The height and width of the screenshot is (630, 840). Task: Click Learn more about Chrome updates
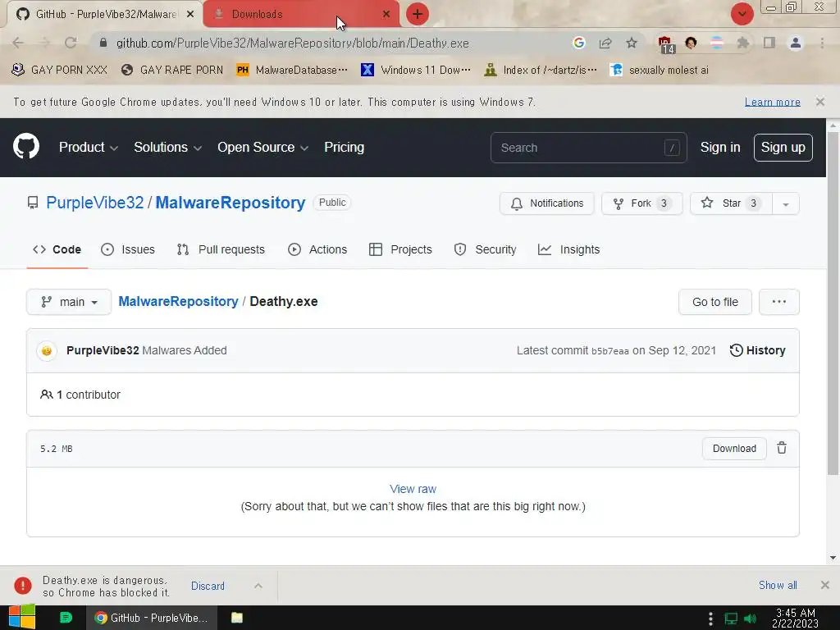[x=772, y=102]
